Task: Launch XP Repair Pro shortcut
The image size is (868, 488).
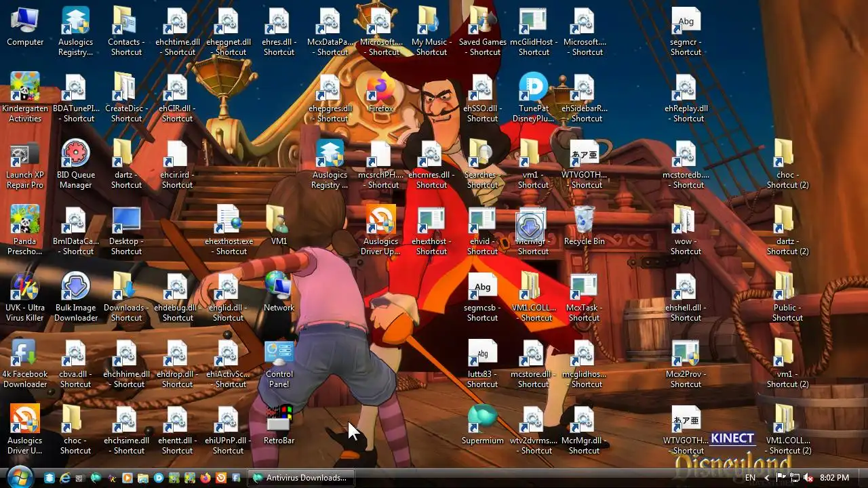Action: coord(25,165)
